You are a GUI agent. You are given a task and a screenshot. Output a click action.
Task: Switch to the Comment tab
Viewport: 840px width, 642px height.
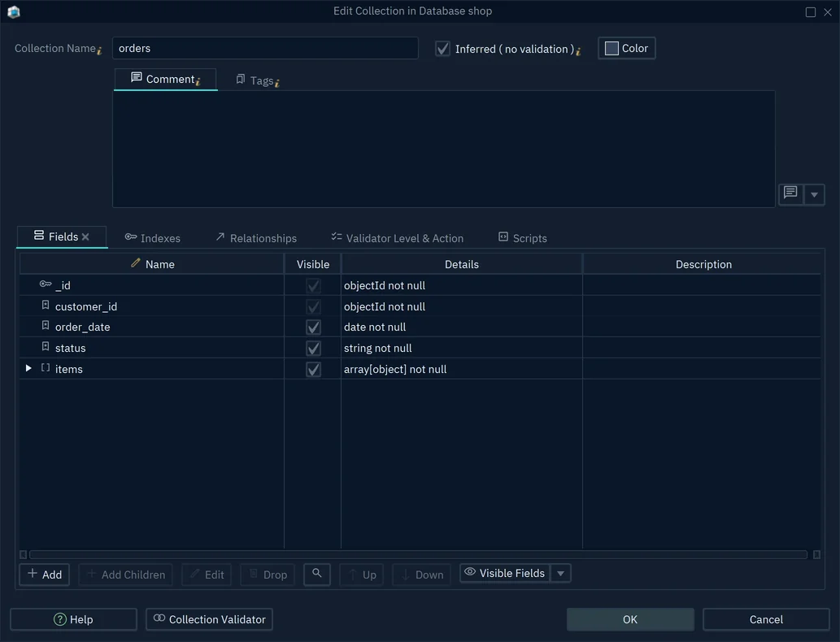tap(166, 80)
